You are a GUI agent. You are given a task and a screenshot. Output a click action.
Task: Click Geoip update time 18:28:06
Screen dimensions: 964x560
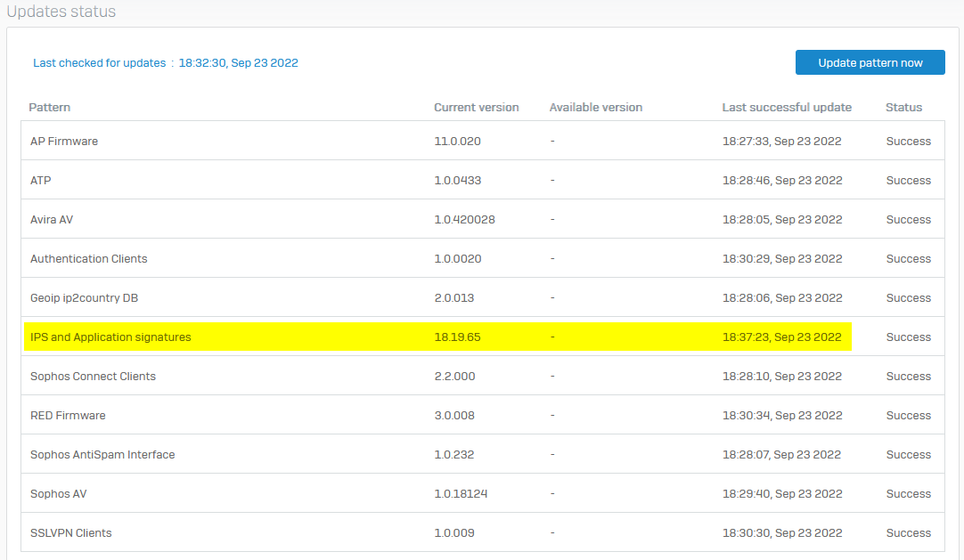[782, 298]
